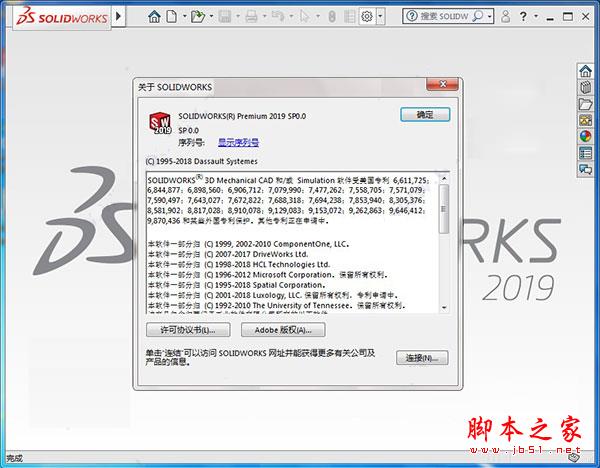Viewport: 600px width, 468px height.
Task: Open the Welcome Home tab in the task pane
Action: pos(585,71)
